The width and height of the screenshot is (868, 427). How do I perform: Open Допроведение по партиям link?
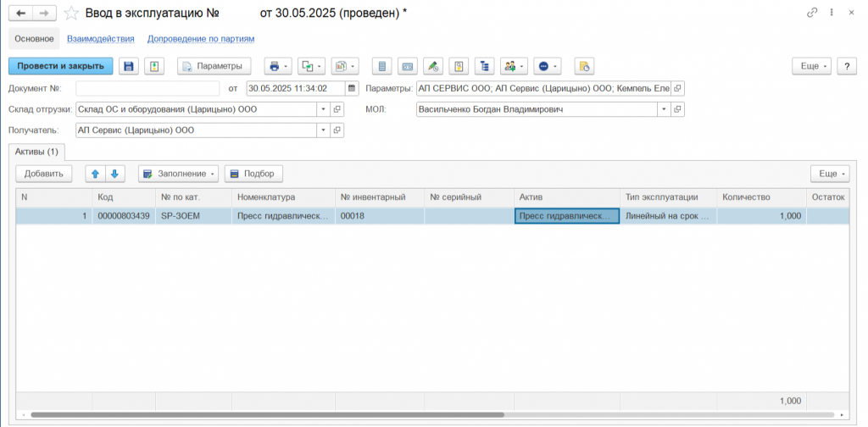pos(201,39)
